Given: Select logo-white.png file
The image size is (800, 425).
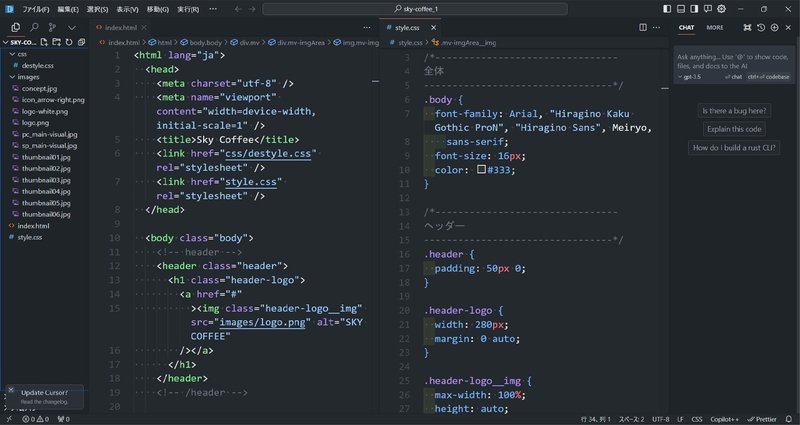Looking at the screenshot, I should [44, 111].
